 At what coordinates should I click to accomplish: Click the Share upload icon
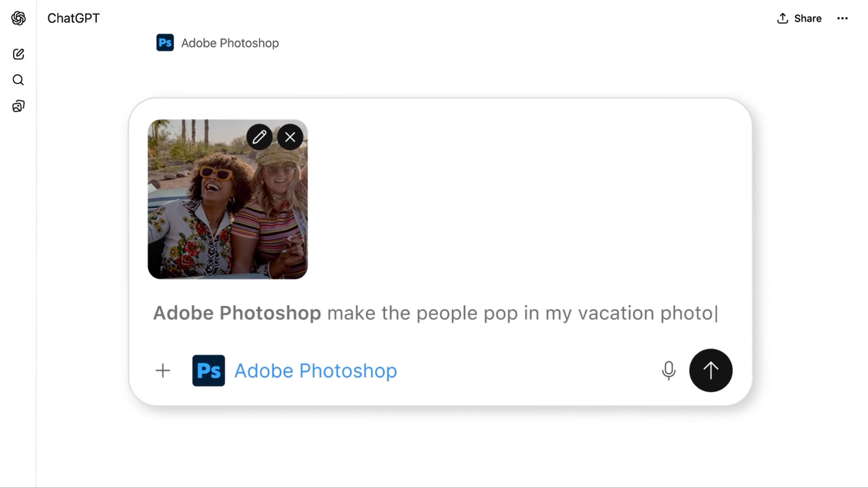[x=782, y=18]
